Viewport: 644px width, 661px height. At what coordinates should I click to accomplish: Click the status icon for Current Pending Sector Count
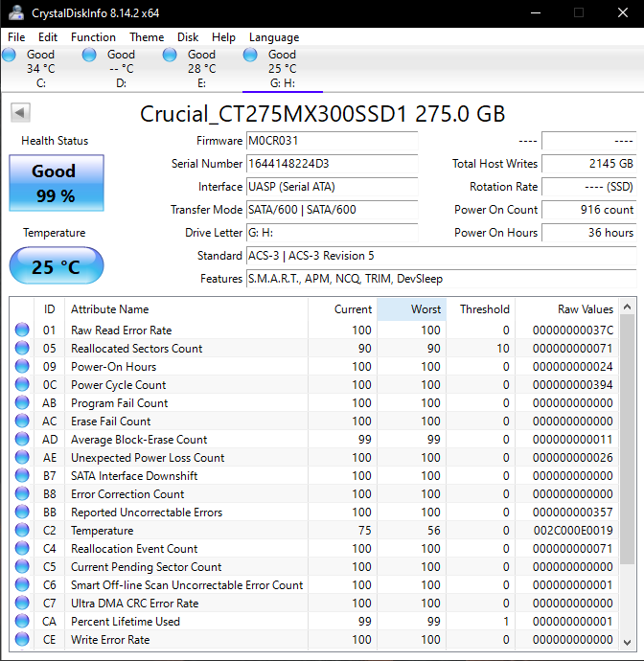click(22, 566)
